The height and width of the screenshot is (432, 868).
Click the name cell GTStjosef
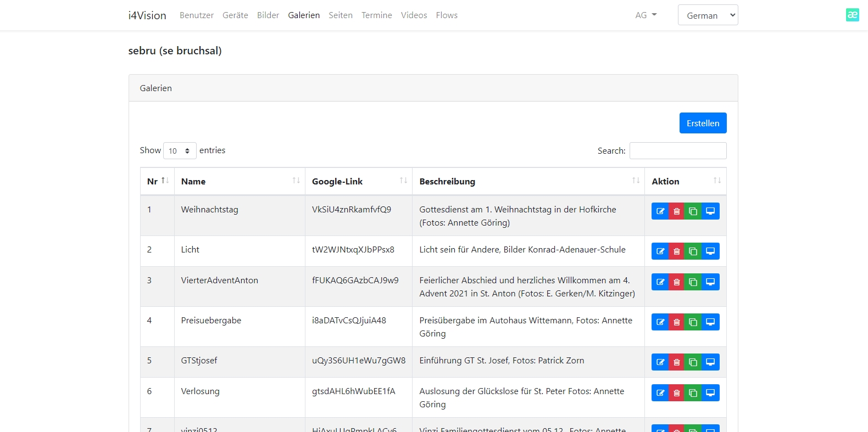[240, 362]
